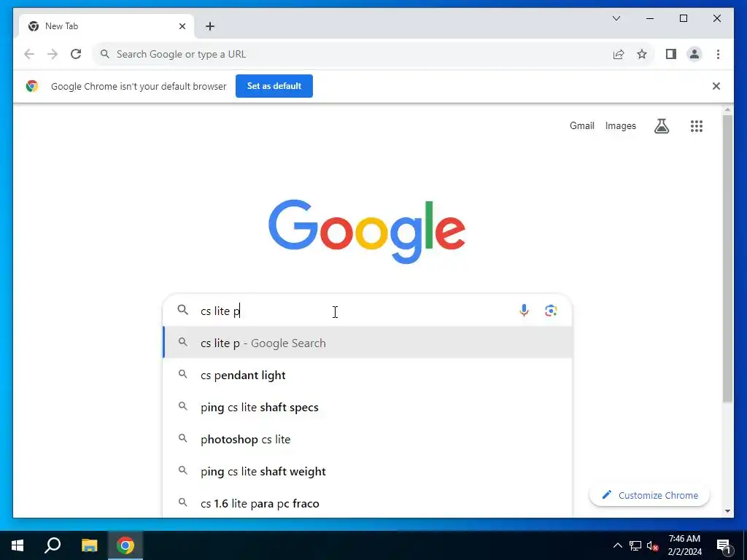Expand the tab search chevron
The image size is (747, 560).
(616, 18)
